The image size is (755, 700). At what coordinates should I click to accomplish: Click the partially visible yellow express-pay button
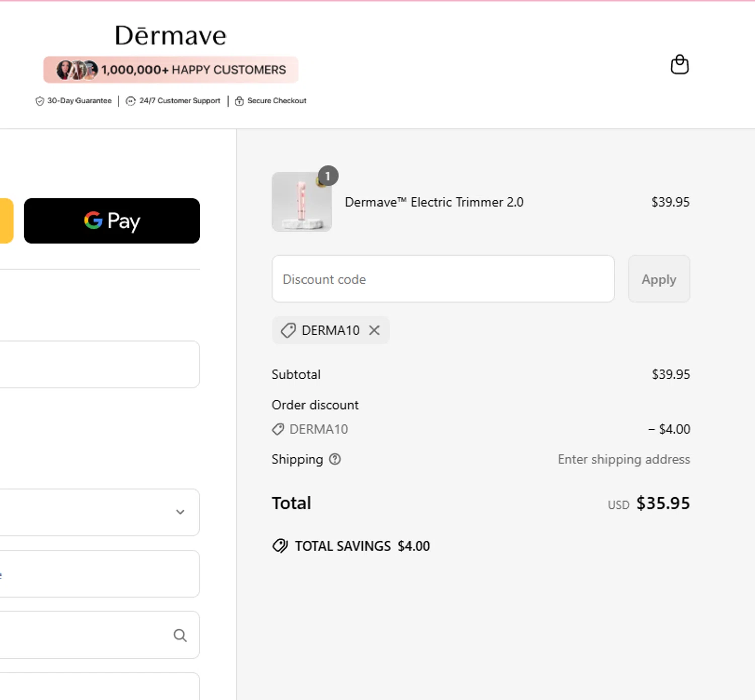tap(6, 220)
